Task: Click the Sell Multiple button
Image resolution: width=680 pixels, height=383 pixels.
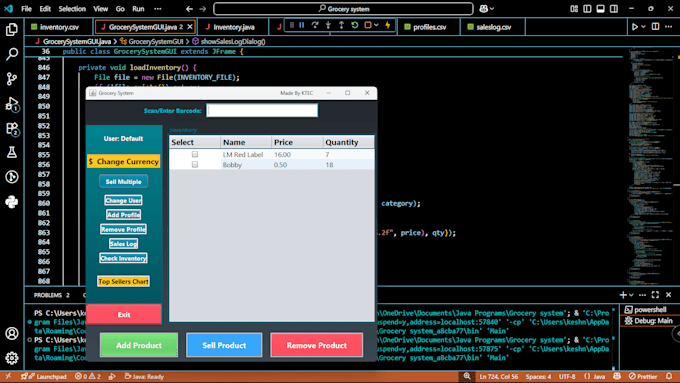Action: click(124, 181)
